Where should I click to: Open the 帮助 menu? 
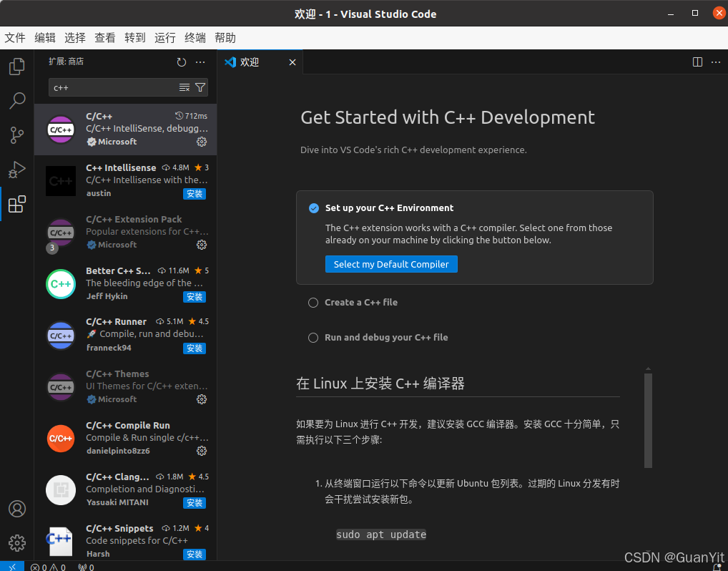coord(225,38)
